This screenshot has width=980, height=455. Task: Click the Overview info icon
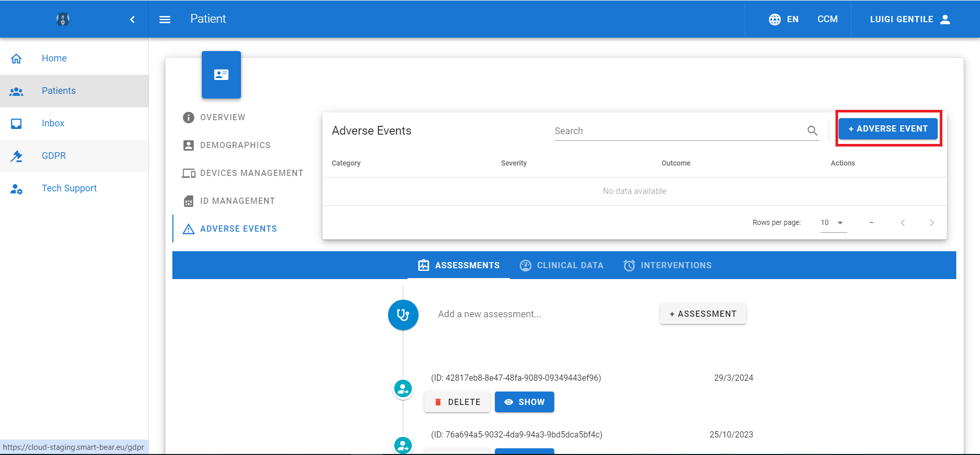click(188, 118)
